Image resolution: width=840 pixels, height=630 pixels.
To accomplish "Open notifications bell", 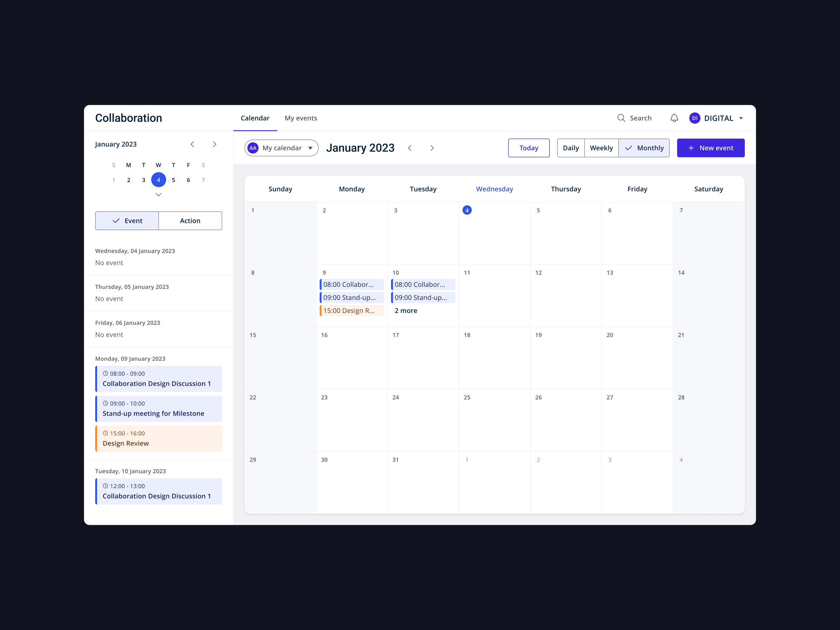I will point(674,118).
